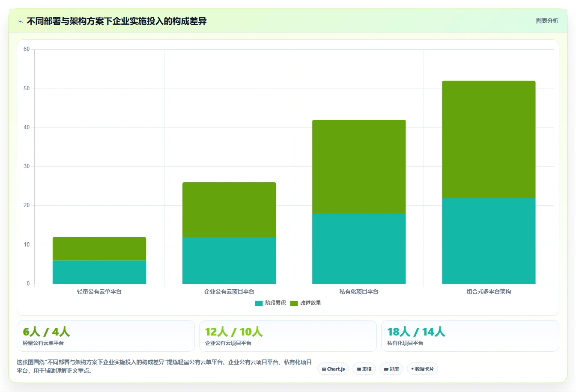The image size is (576, 392).
Task: Select the green segment of the 企业公有云项目平台 bar
Action: point(229,210)
